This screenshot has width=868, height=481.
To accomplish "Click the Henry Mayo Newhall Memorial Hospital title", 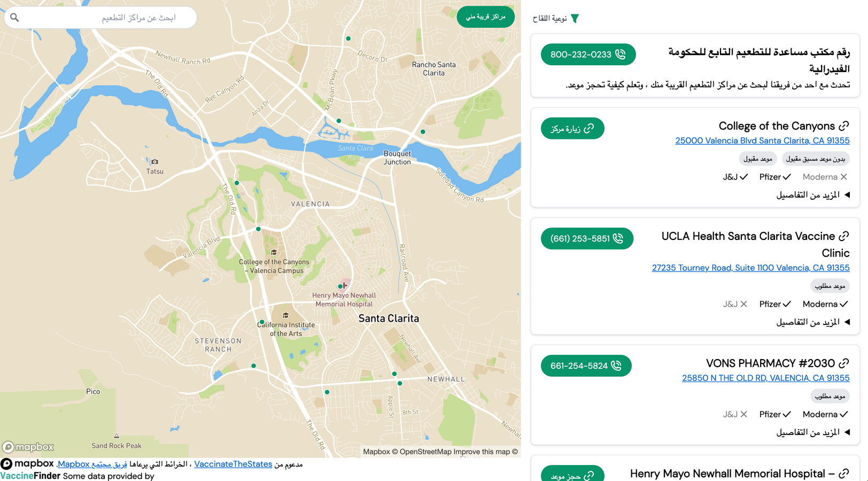I will coord(732,474).
